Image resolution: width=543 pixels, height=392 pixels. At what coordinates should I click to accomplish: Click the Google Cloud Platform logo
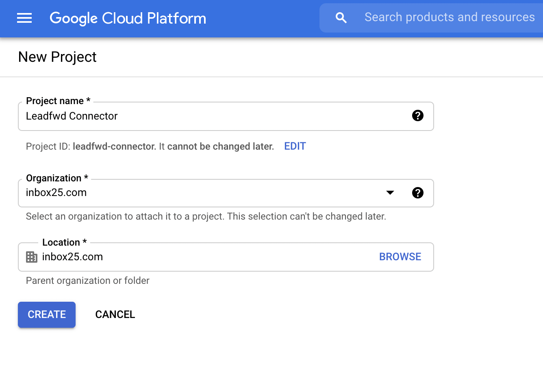[128, 18]
